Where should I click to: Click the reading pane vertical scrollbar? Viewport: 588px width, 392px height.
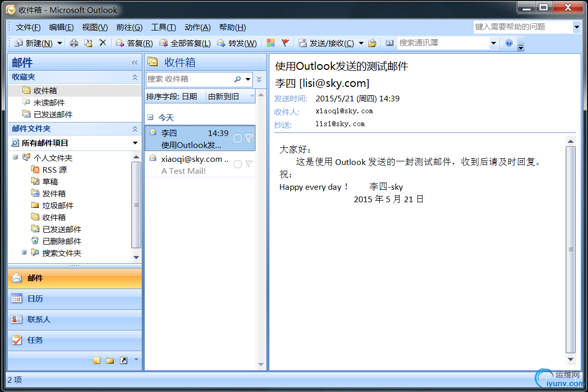[x=571, y=249]
